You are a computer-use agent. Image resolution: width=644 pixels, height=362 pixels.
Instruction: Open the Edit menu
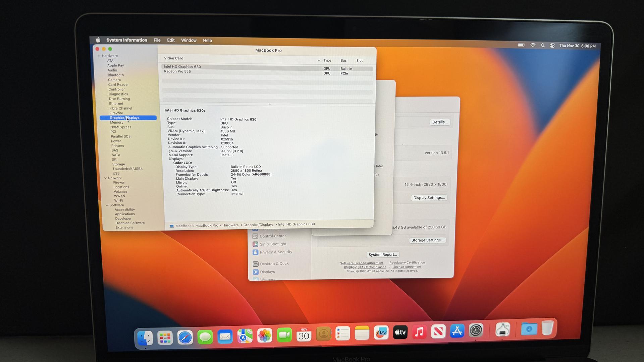[x=171, y=40]
